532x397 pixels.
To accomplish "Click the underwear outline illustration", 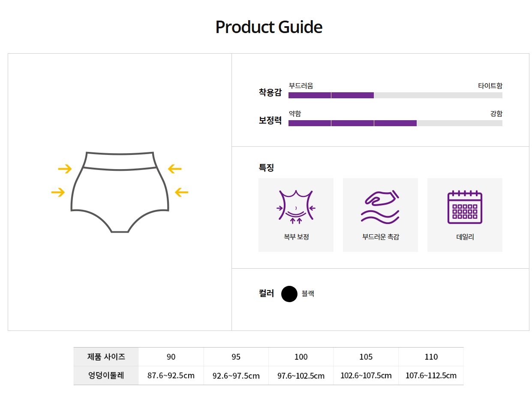I will [120, 192].
